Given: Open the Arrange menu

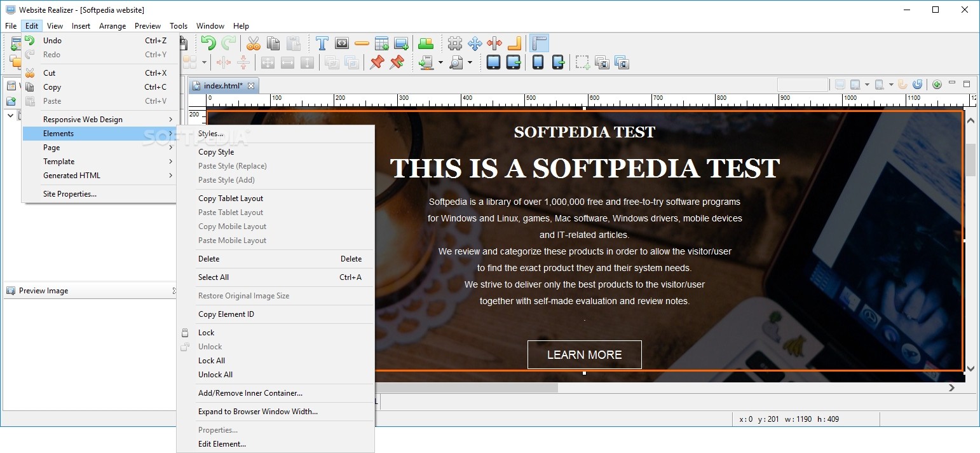Looking at the screenshot, I should tap(112, 26).
